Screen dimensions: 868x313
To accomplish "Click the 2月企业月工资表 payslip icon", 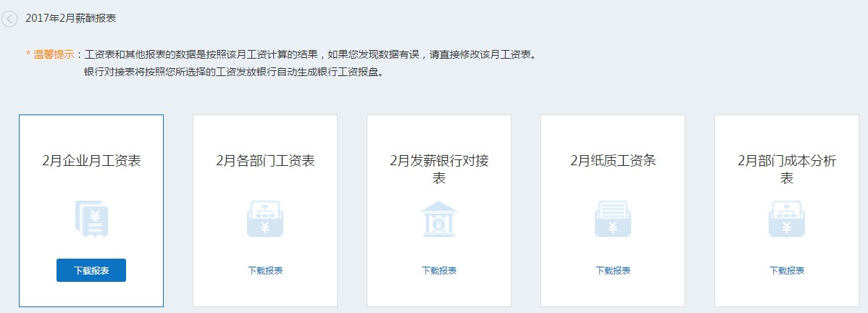I will click(x=91, y=220).
